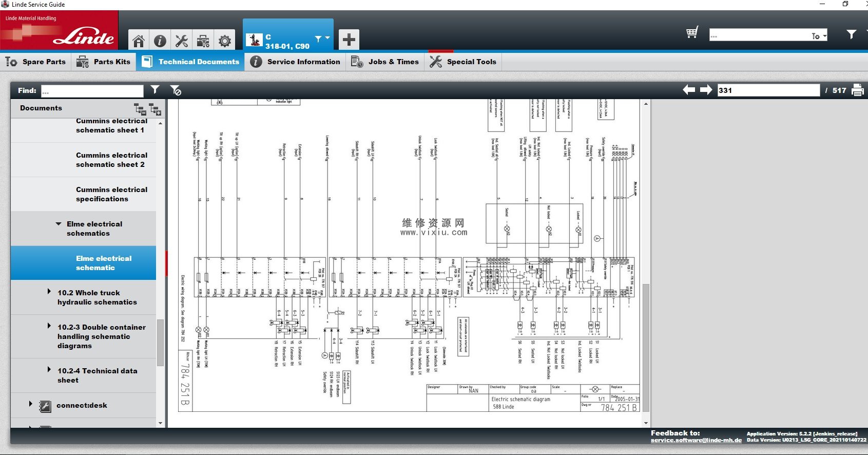Apply the Find filter funnel icon
The image size is (868, 455).
point(155,90)
